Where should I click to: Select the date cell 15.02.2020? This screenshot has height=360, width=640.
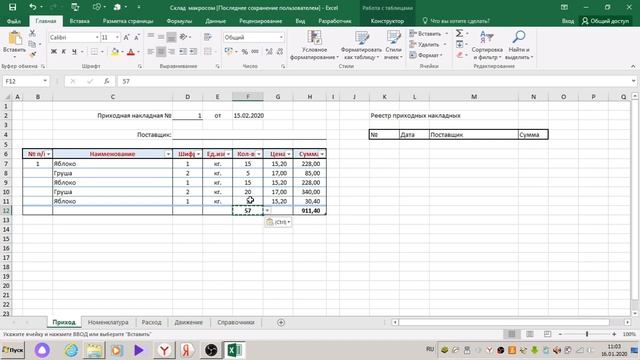click(248, 116)
